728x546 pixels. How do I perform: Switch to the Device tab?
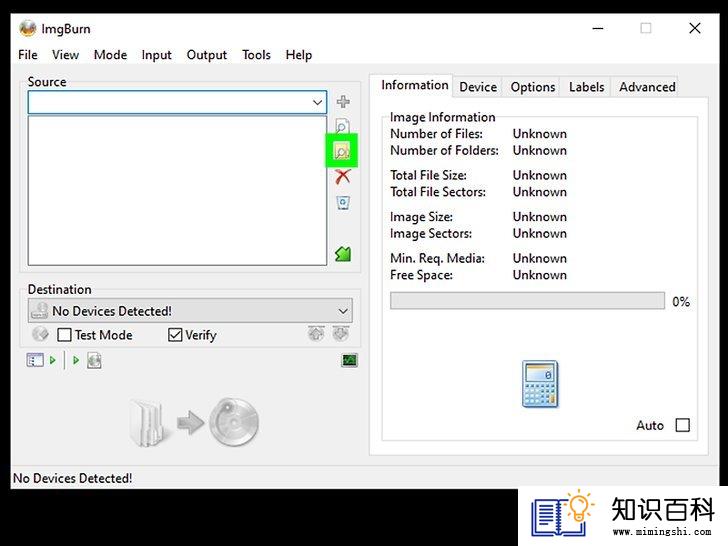click(478, 87)
